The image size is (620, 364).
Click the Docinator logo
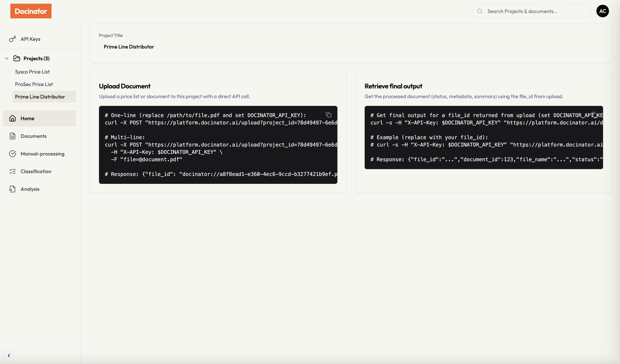(31, 11)
